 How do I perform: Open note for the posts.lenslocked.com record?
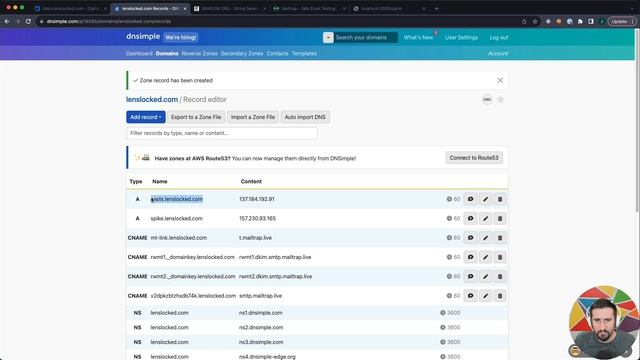click(471, 199)
